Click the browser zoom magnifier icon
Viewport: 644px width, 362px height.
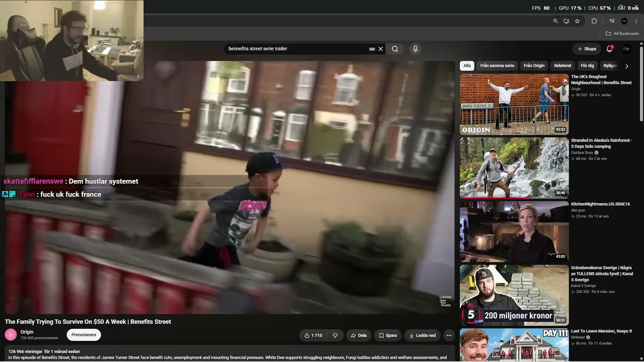click(555, 21)
